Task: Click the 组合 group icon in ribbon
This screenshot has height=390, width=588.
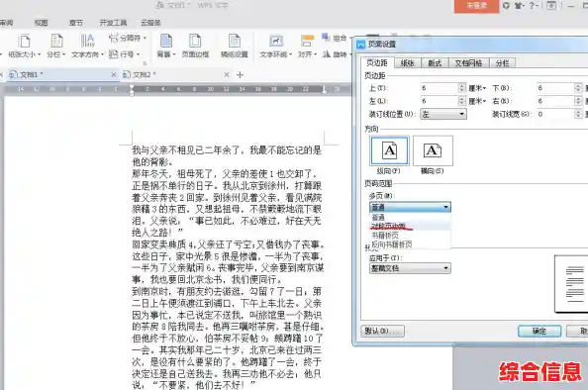Action: [x=326, y=38]
